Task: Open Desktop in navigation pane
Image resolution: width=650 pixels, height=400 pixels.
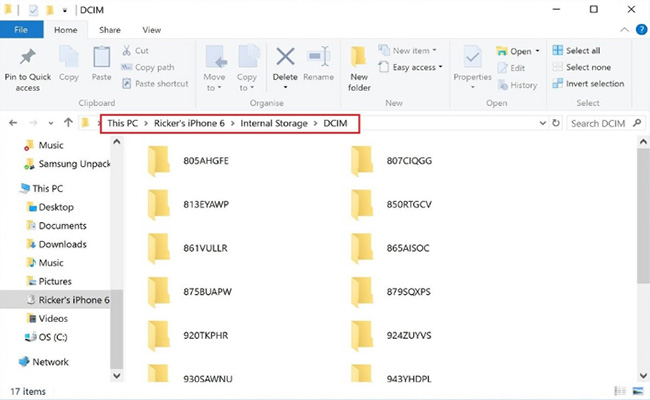Action: pyautogui.click(x=50, y=207)
